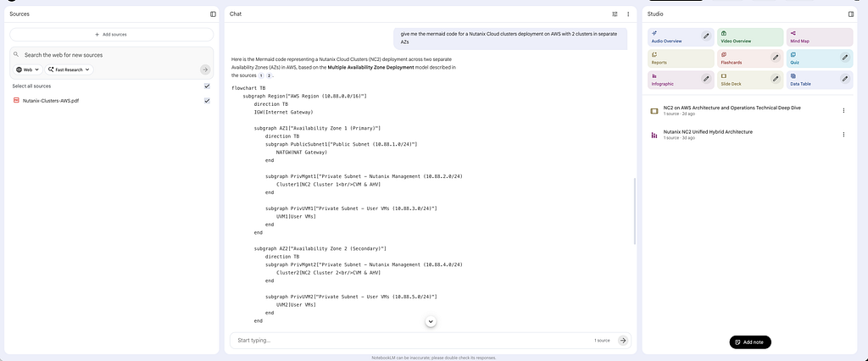Screen dimensions: 868x361
Task: Send chat message arrow button
Action: point(623,341)
